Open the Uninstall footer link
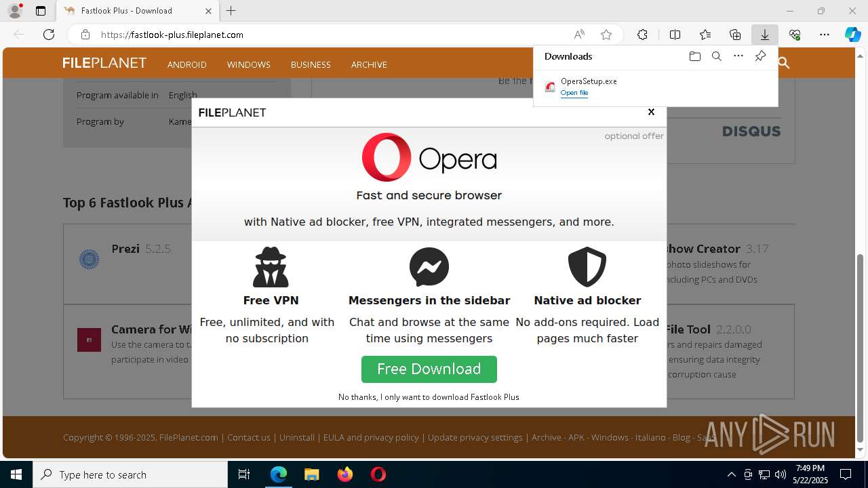Image resolution: width=868 pixels, height=488 pixels. [x=297, y=437]
